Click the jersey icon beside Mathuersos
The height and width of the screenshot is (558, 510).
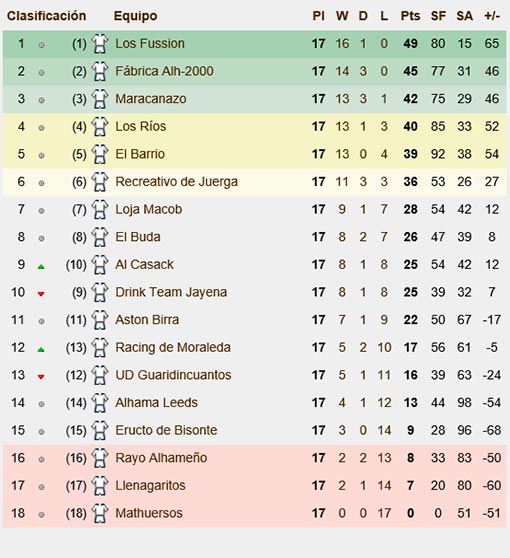tap(100, 513)
